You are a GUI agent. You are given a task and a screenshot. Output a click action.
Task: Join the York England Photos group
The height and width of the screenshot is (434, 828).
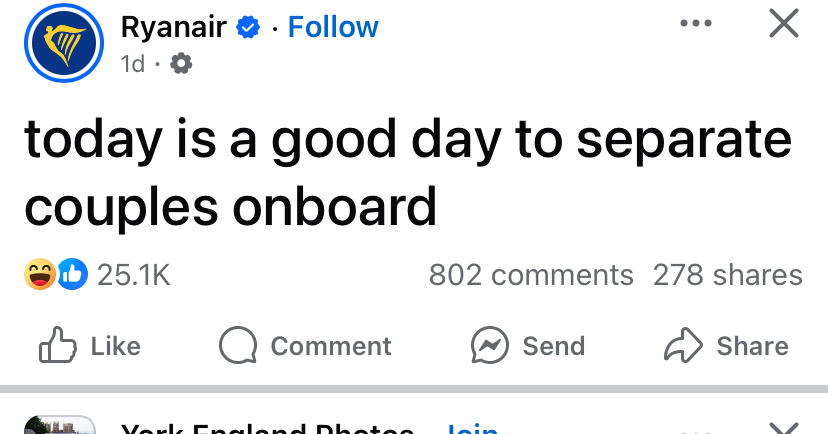[x=472, y=428]
